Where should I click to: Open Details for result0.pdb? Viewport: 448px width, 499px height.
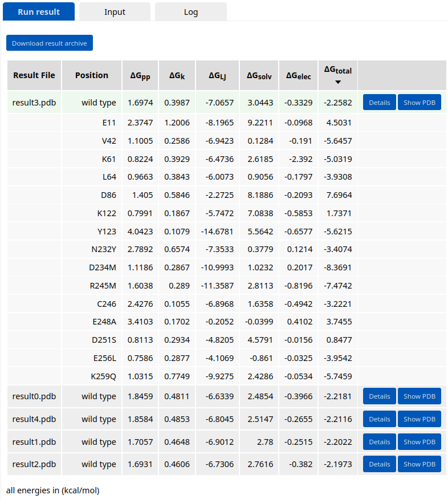(x=379, y=396)
